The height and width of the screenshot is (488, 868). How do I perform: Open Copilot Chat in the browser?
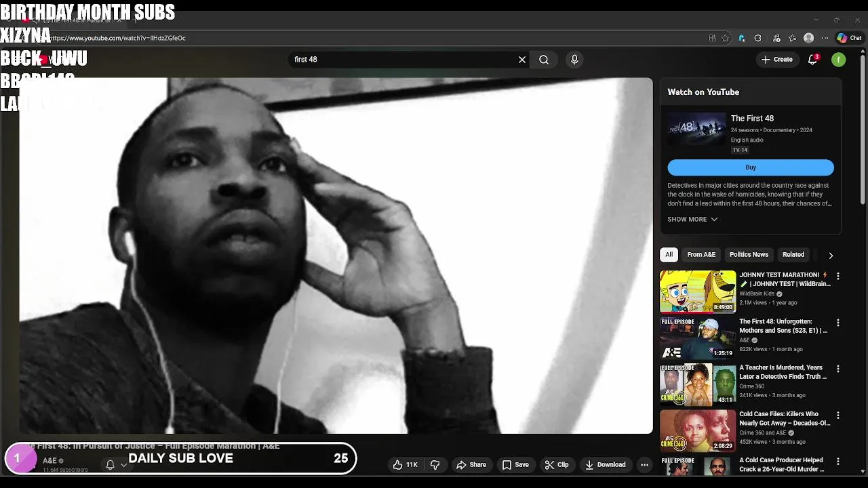[849, 38]
